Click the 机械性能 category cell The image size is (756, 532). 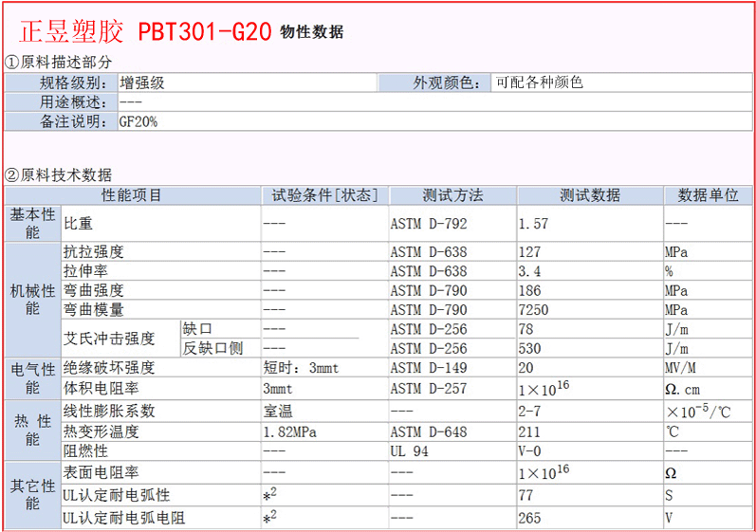click(x=32, y=300)
